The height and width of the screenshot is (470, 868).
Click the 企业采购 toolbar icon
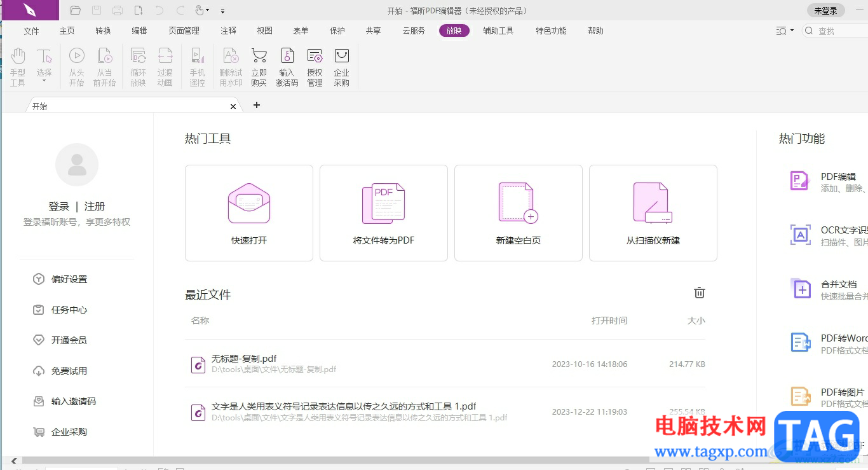click(341, 66)
